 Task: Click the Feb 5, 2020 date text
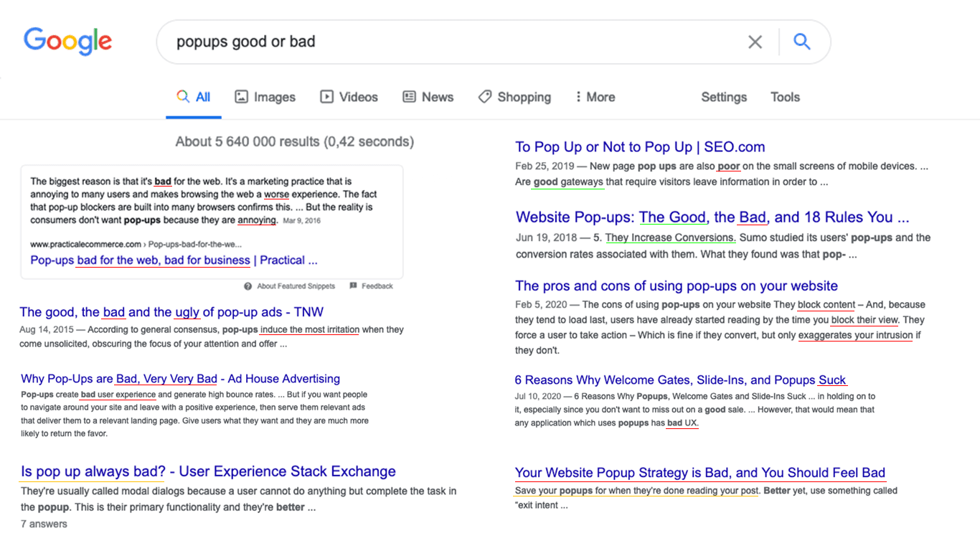pyautogui.click(x=542, y=305)
